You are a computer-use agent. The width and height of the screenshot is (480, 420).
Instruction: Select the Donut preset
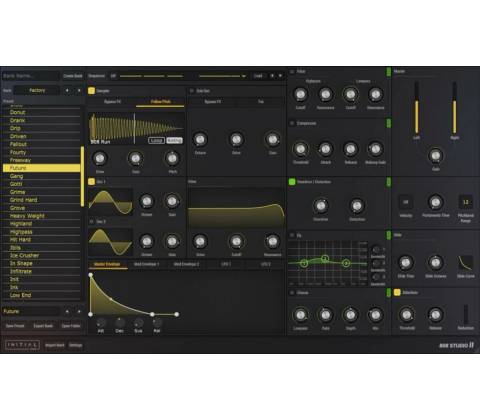point(41,112)
